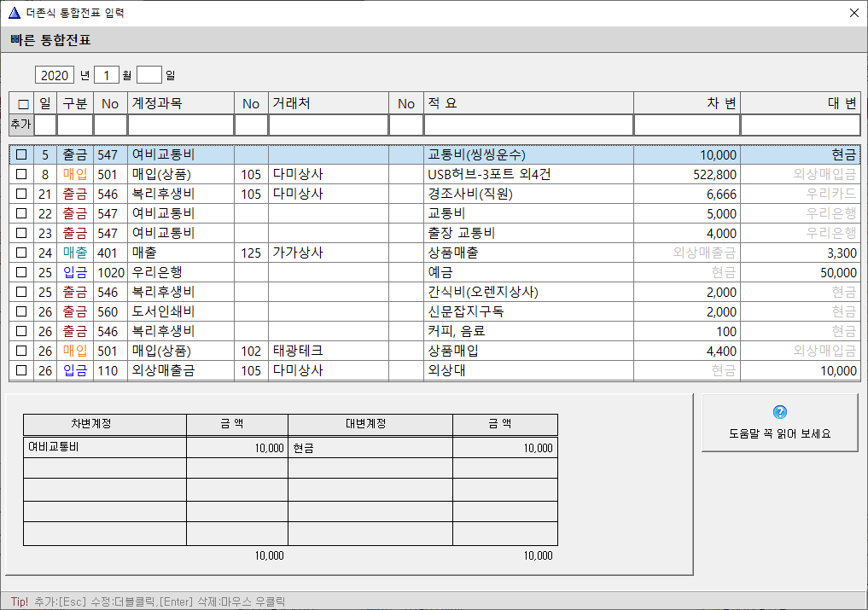The width and height of the screenshot is (868, 610).
Task: Toggle the select-all checkbox in header row
Action: tap(23, 104)
